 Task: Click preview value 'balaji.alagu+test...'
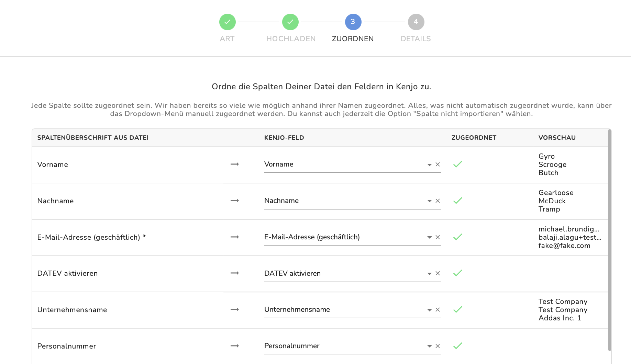[570, 237]
